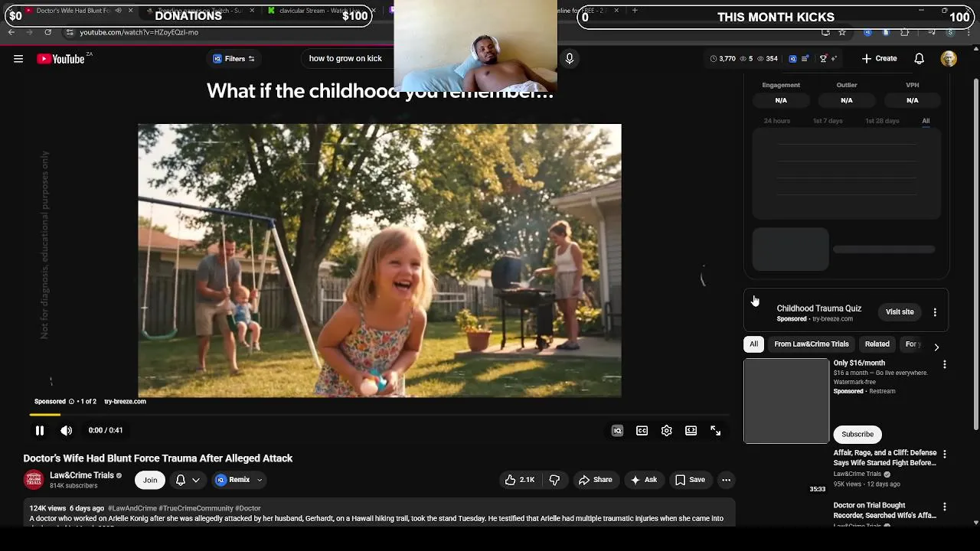Pause the video with the pause button
Image resolution: width=980 pixels, height=551 pixels.
point(40,431)
